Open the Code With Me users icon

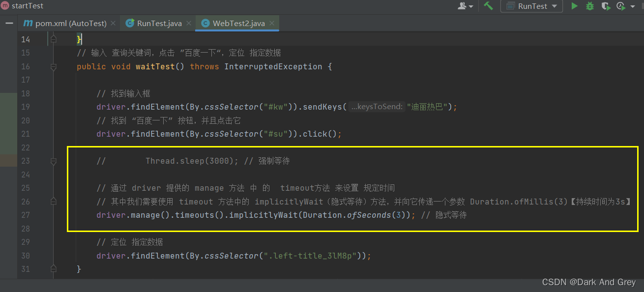pos(465,6)
